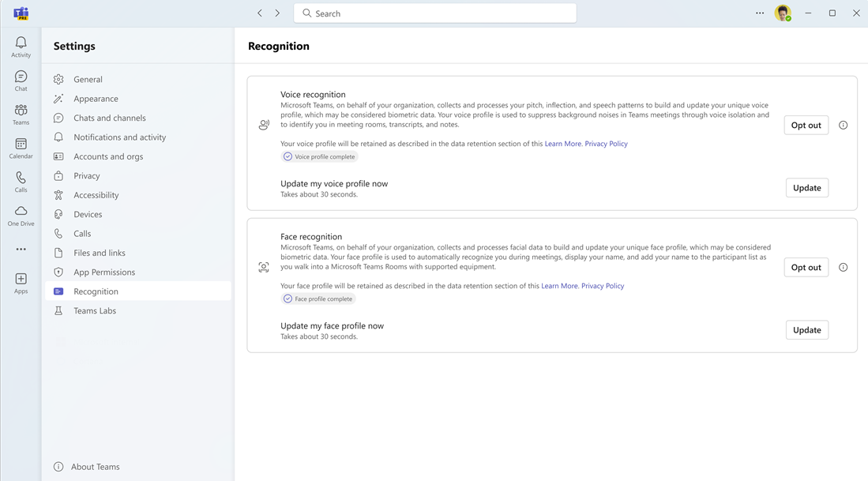This screenshot has height=481, width=868.
Task: Open Notifications and activity settings
Action: pyautogui.click(x=138, y=137)
